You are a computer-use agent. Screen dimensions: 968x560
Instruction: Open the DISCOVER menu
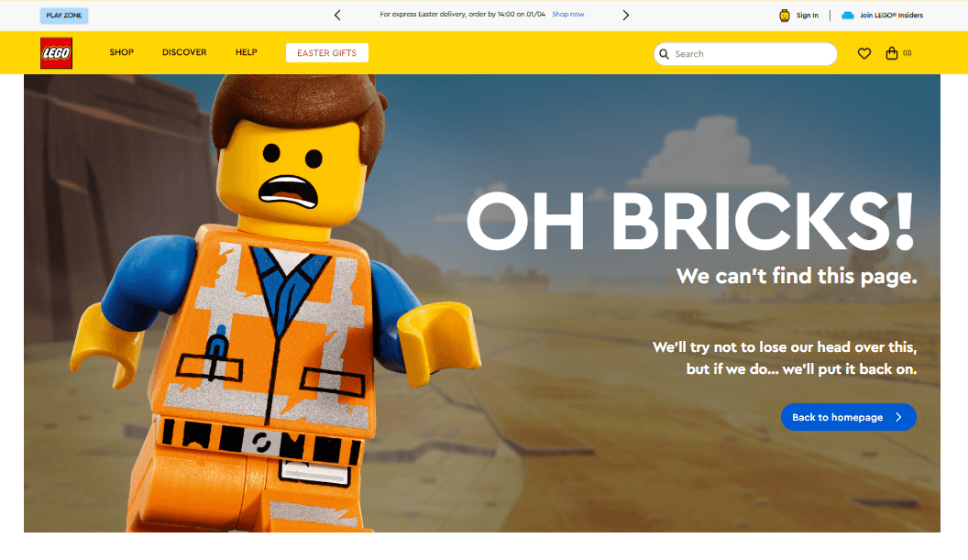(184, 52)
